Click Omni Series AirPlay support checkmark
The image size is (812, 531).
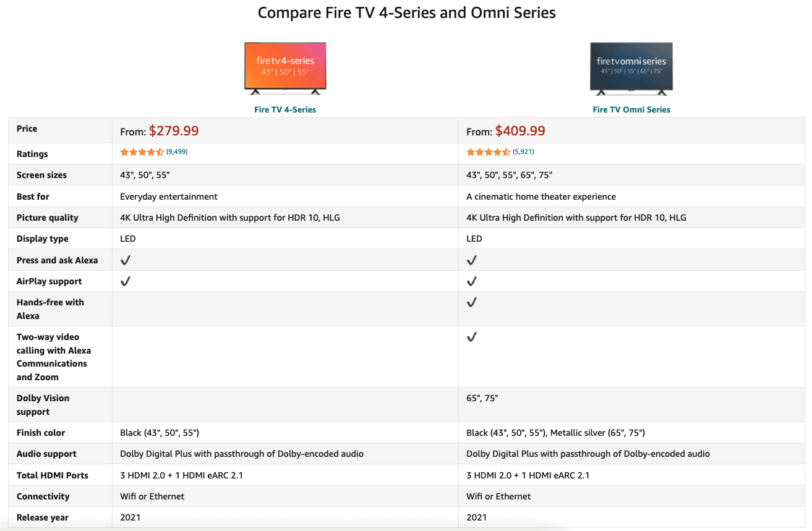click(x=472, y=281)
